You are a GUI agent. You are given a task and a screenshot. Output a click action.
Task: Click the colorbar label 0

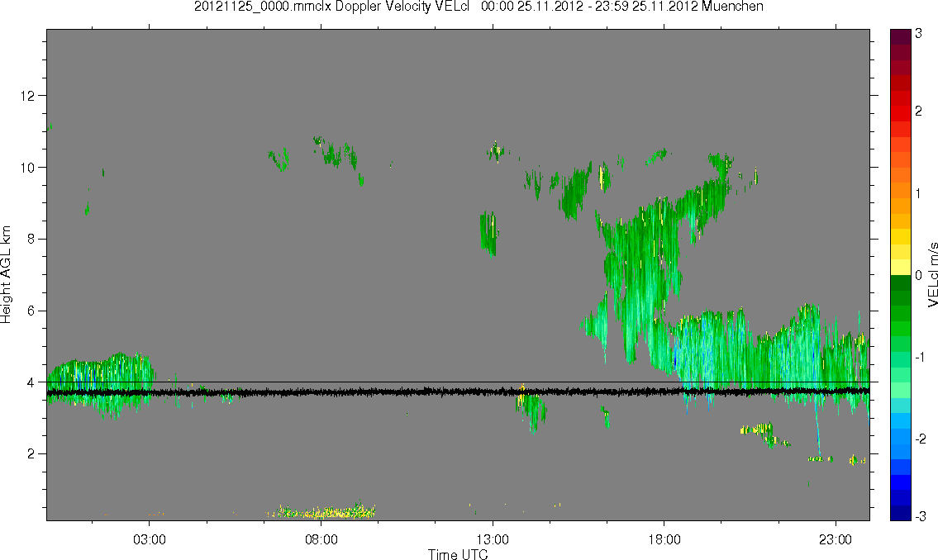[x=919, y=276]
